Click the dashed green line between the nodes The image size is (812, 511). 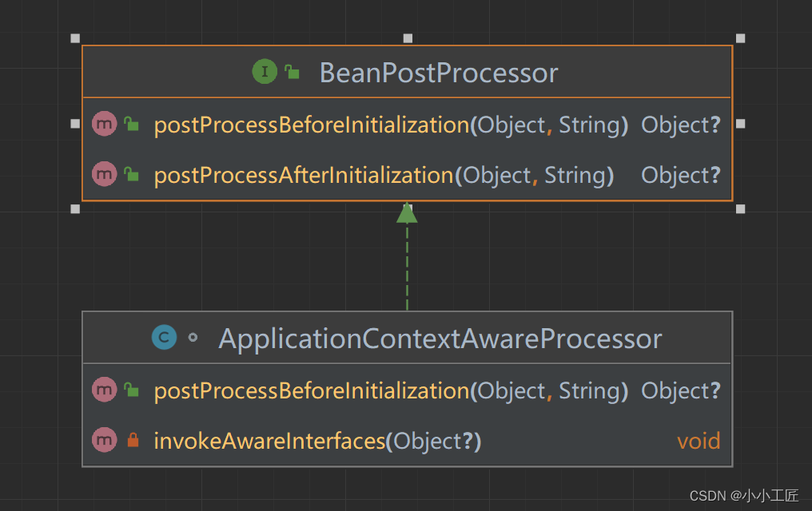[x=407, y=267]
